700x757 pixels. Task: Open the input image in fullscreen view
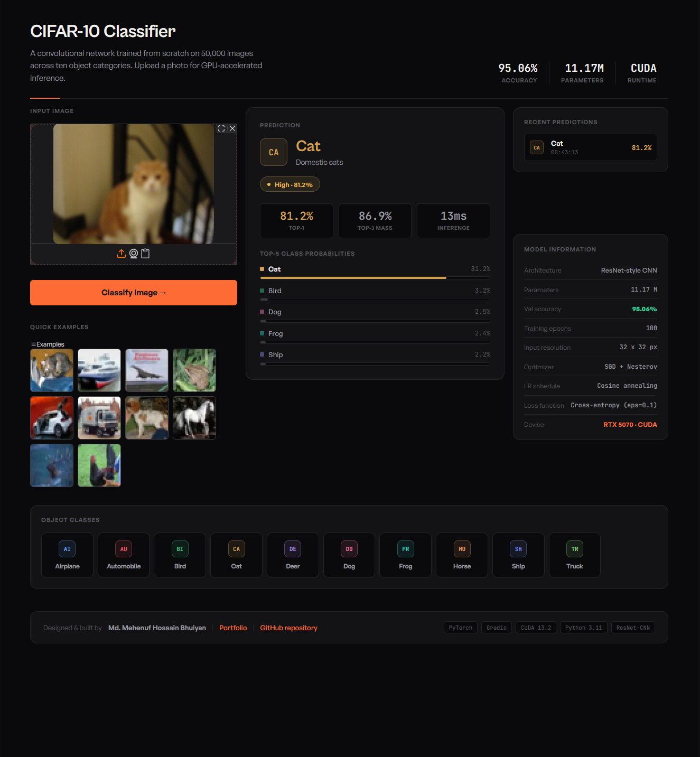coord(221,128)
